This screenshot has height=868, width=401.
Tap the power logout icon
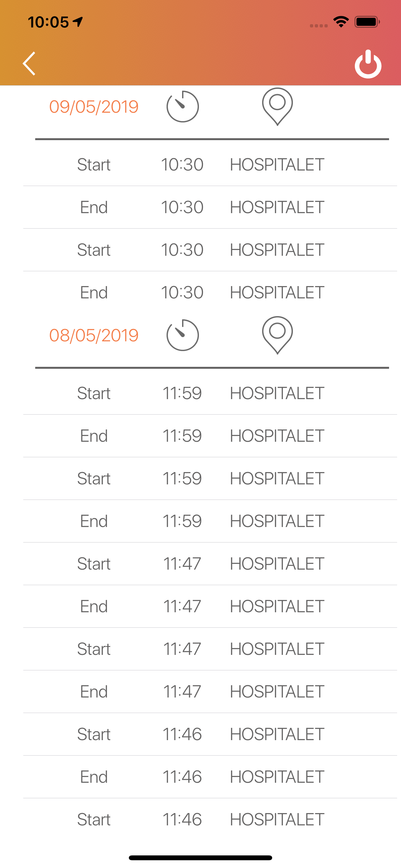368,64
